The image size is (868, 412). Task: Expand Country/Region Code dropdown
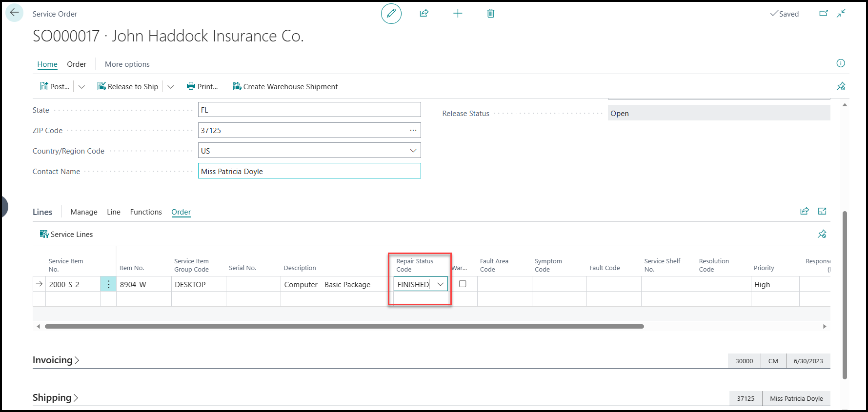click(413, 151)
